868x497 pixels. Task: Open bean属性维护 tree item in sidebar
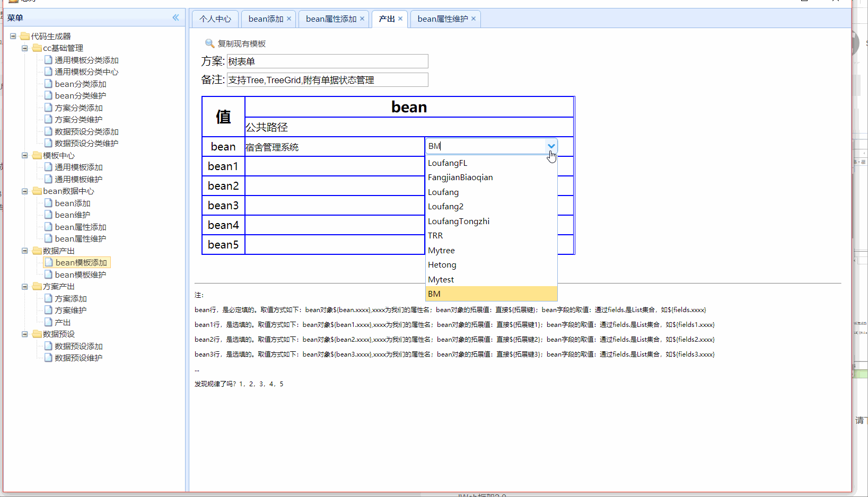(81, 239)
